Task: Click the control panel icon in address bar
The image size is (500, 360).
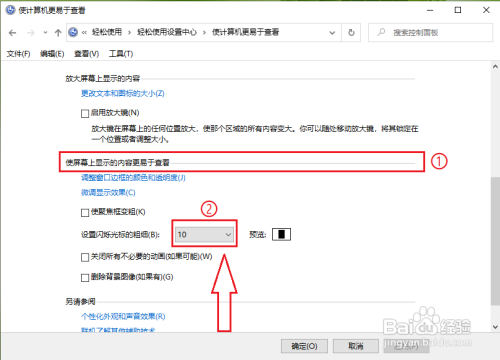Action: coord(73,32)
